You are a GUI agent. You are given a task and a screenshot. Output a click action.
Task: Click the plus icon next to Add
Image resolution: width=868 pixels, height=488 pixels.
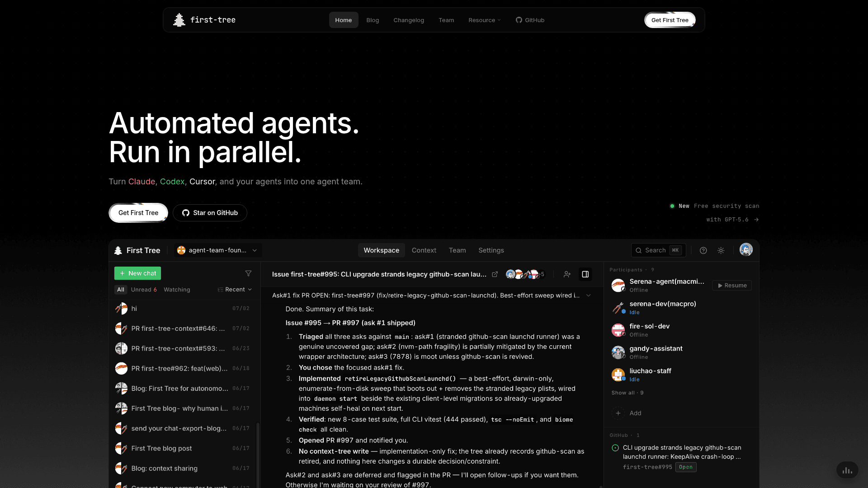pos(618,413)
